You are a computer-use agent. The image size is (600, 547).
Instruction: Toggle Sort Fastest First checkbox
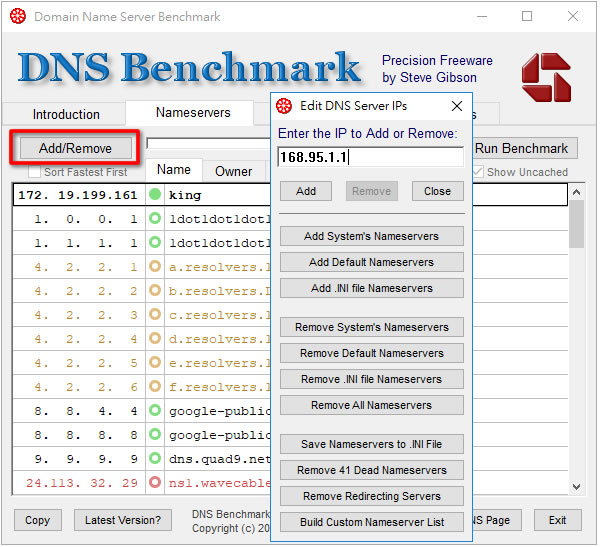(x=34, y=172)
